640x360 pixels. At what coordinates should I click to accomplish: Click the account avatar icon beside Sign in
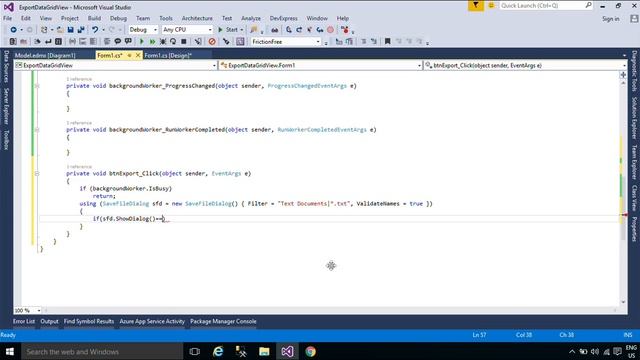pyautogui.click(x=634, y=19)
